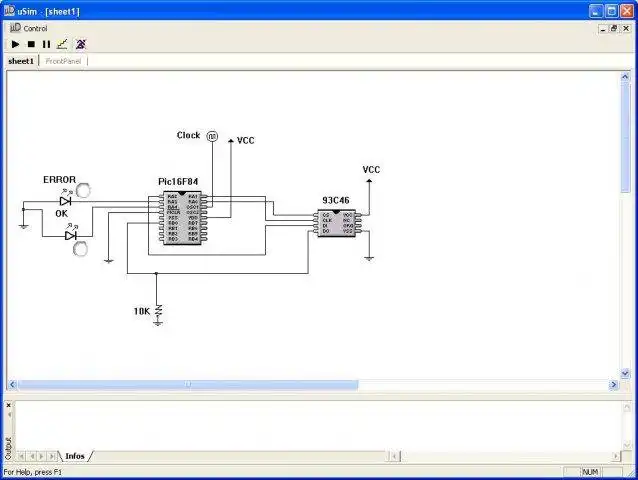
Task: Select the ERROR LED diode symbol
Action: (x=66, y=201)
